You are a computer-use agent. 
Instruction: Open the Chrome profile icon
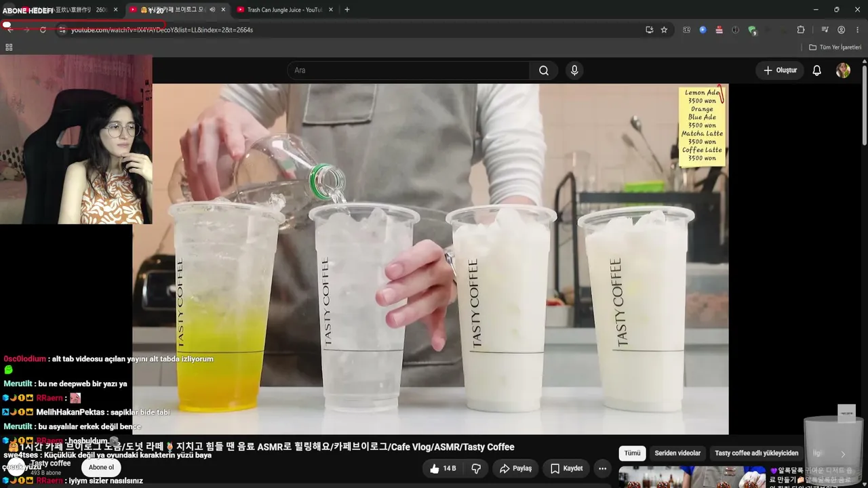point(841,30)
